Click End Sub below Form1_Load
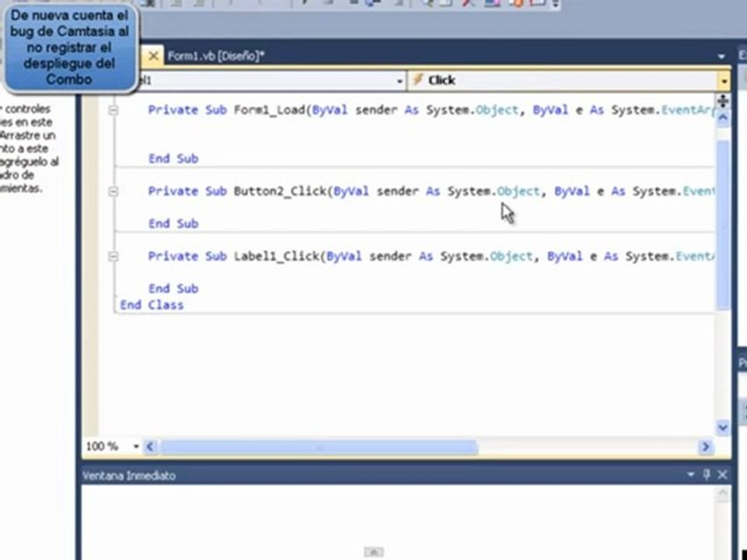Screen dimensions: 747x560 174,159
